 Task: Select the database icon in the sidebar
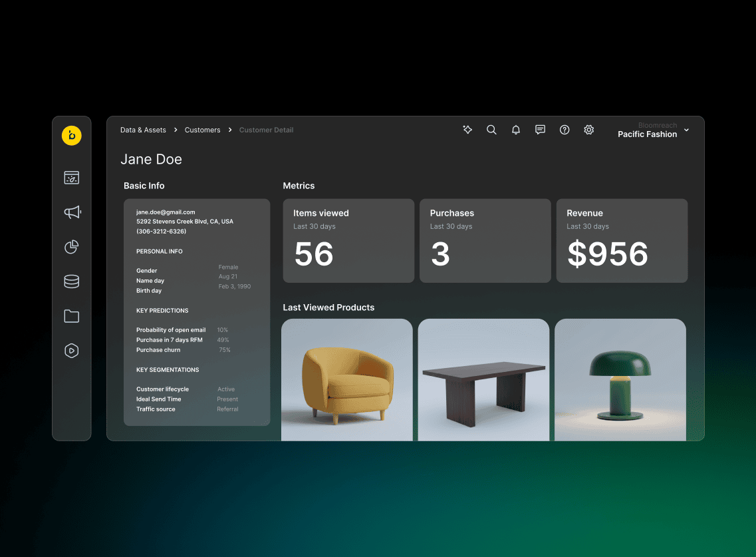72,281
